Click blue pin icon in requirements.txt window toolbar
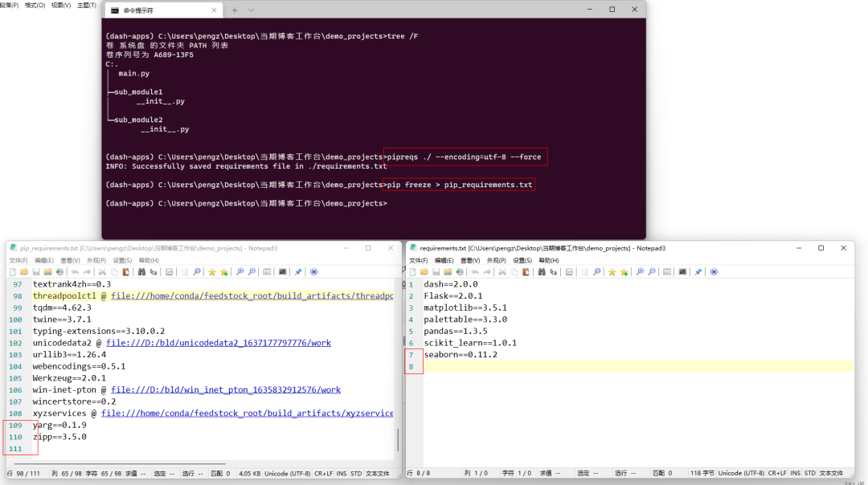 click(x=698, y=272)
